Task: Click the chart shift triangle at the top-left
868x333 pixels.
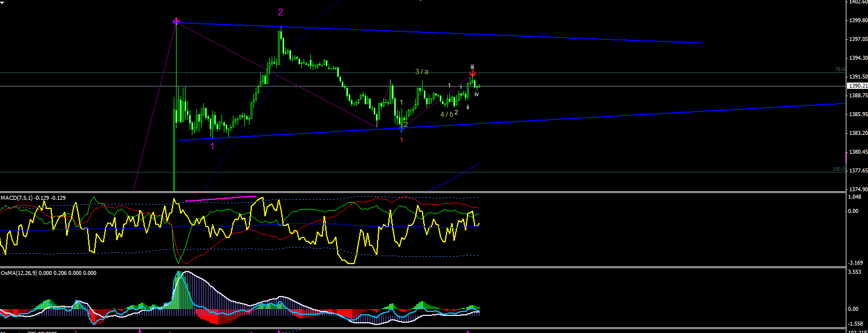Action: (x=3, y=2)
